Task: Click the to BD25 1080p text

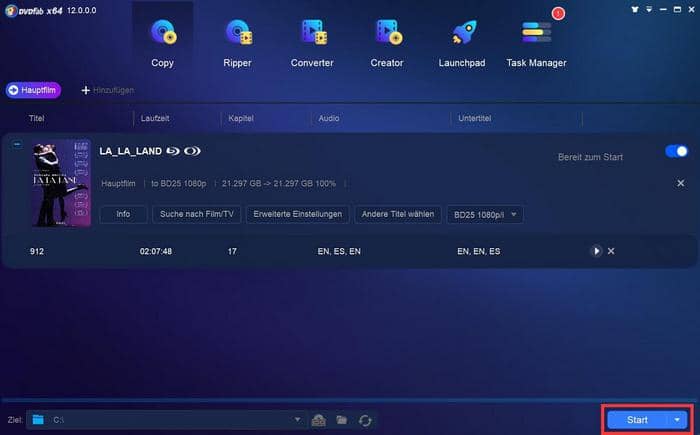Action: [179, 184]
